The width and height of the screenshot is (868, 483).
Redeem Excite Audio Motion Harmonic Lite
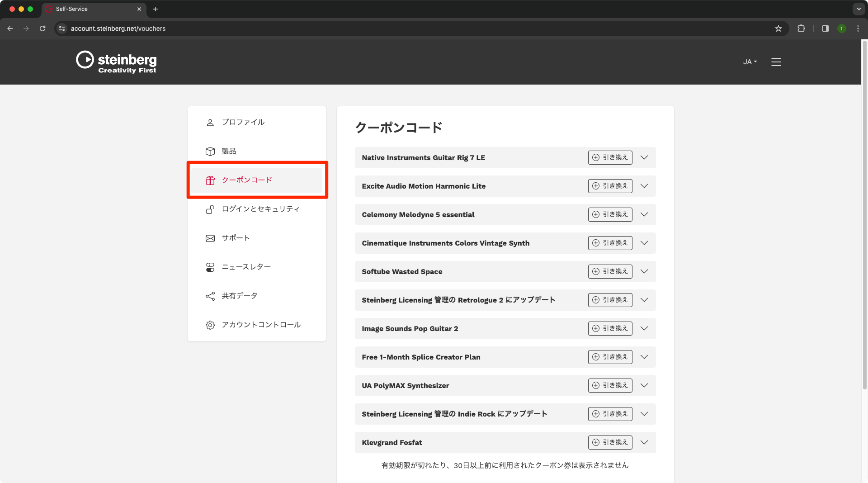point(610,186)
